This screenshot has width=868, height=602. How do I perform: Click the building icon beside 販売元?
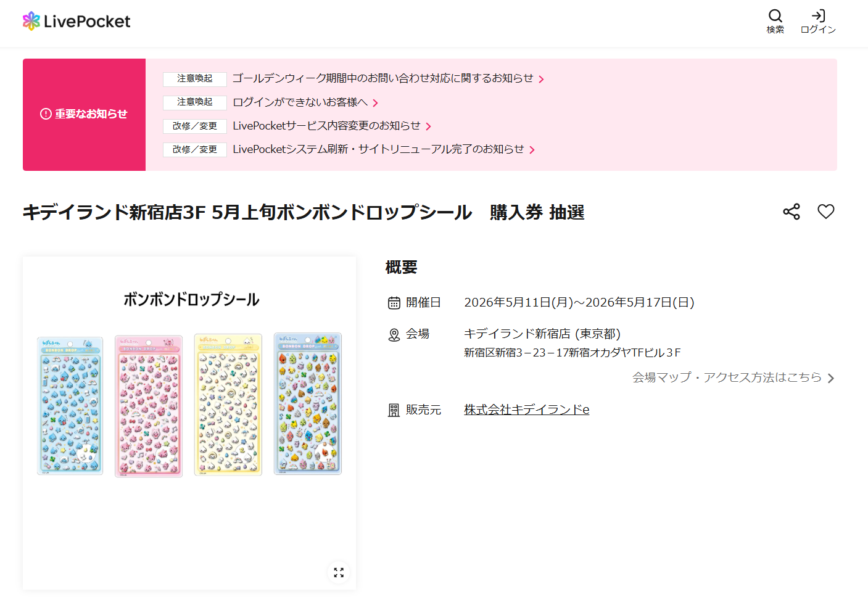pos(394,410)
